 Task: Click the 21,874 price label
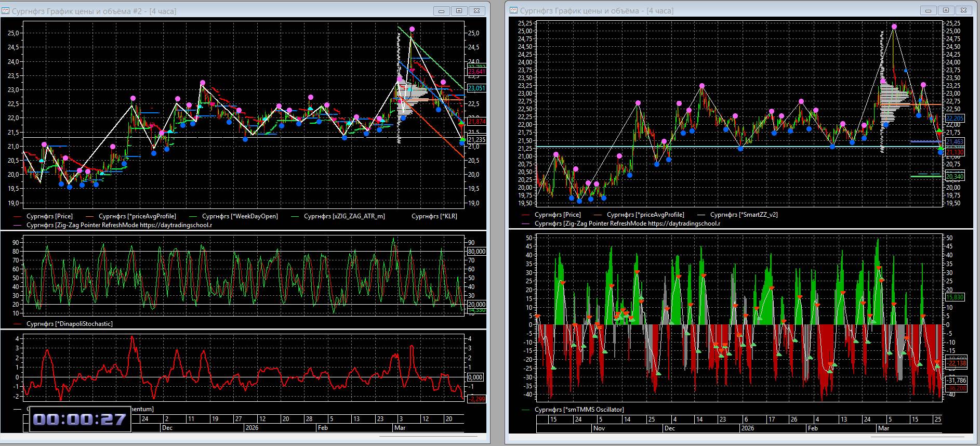point(476,122)
